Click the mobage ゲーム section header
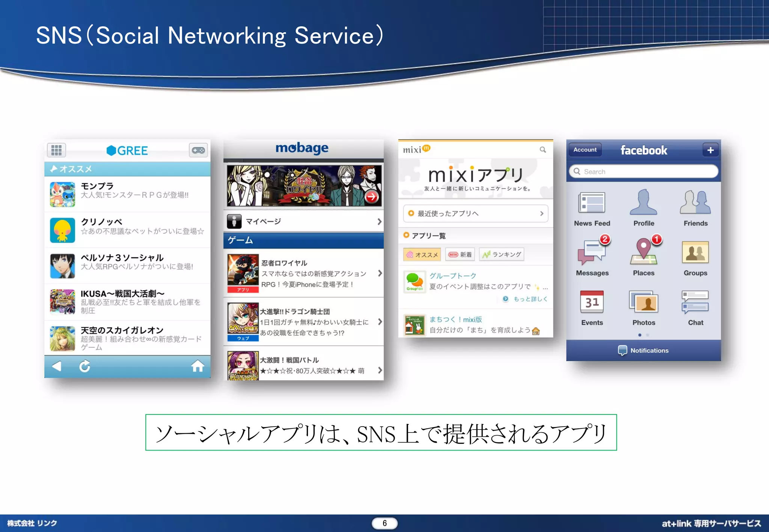 (x=303, y=240)
